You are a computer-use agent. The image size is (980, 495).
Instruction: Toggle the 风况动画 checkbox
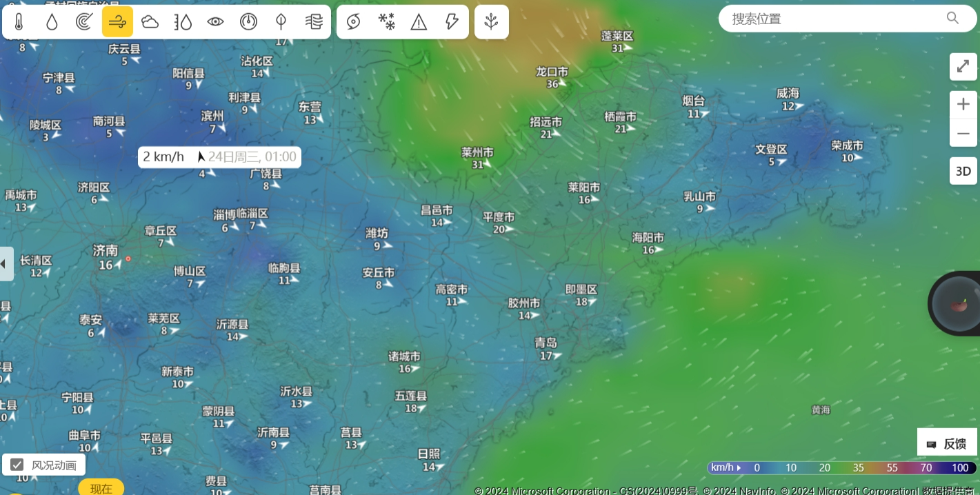coord(17,465)
